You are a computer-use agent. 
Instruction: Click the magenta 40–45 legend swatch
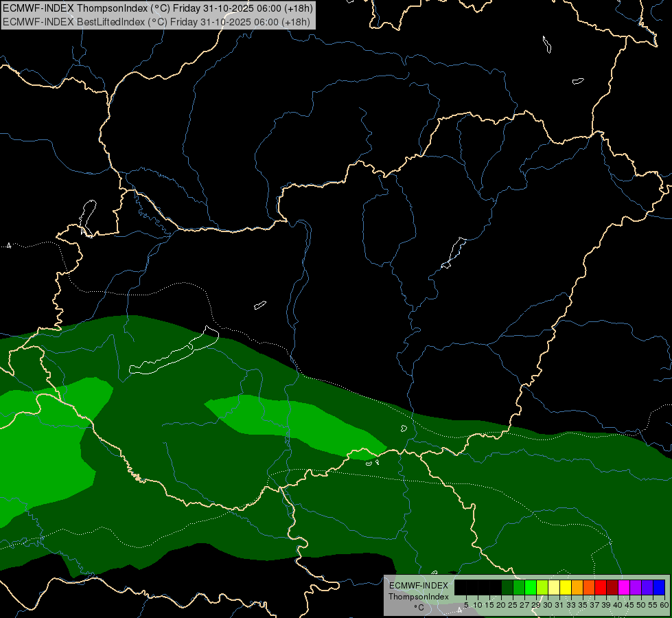[625, 587]
